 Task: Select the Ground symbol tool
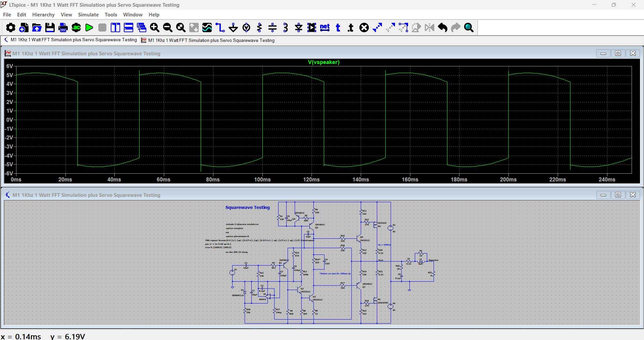(233, 27)
